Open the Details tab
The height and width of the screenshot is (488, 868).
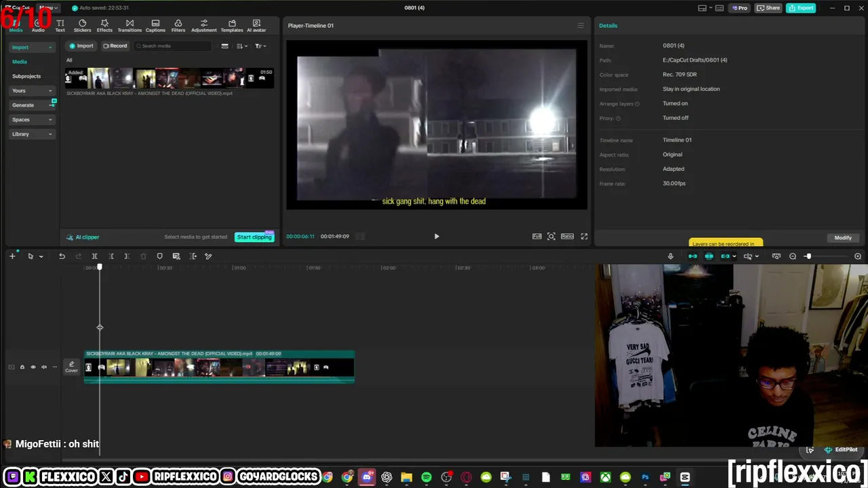608,26
